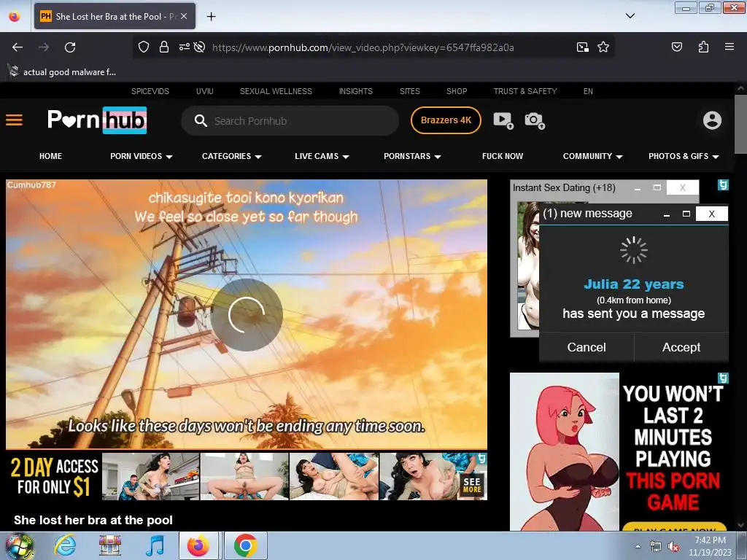Click the ad marker icon beside dating popup
The image size is (747, 560).
click(723, 184)
